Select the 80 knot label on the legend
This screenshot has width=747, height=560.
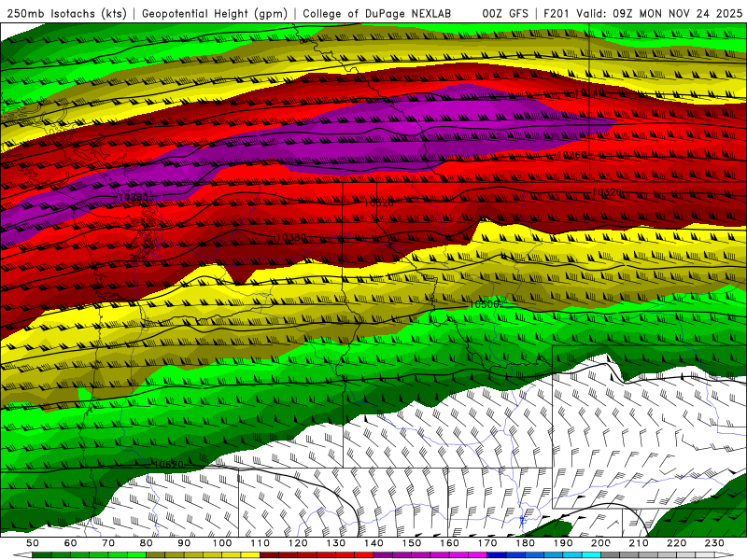(x=147, y=543)
